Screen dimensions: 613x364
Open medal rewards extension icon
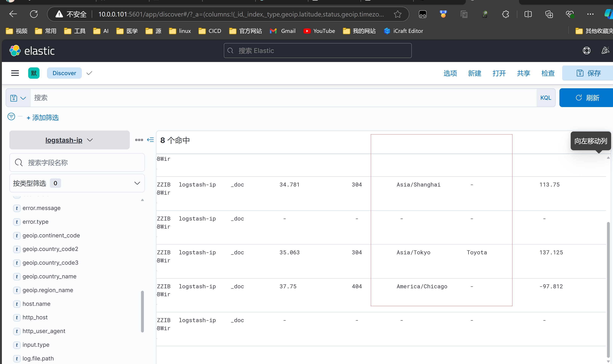pyautogui.click(x=443, y=14)
